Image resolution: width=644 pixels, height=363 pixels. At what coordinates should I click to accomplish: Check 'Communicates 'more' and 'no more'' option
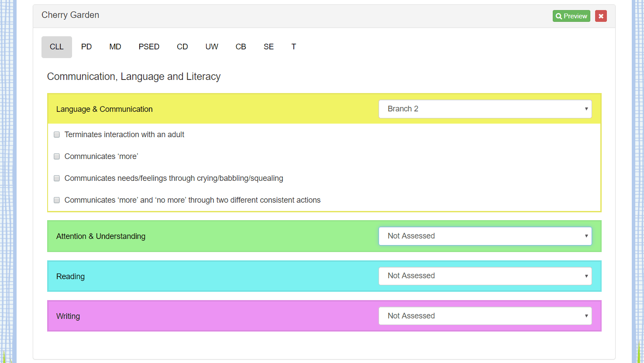(56, 200)
